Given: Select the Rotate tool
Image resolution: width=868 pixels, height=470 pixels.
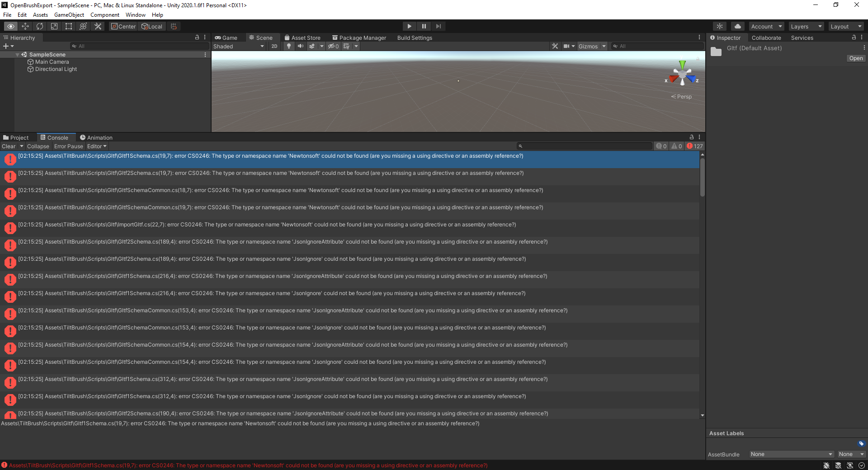Looking at the screenshot, I should point(40,26).
